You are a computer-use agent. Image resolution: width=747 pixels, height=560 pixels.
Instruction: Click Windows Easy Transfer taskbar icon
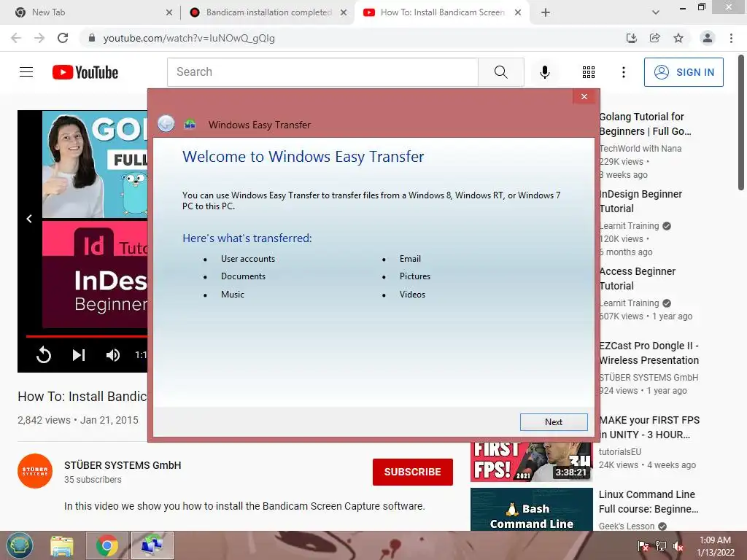point(152,545)
